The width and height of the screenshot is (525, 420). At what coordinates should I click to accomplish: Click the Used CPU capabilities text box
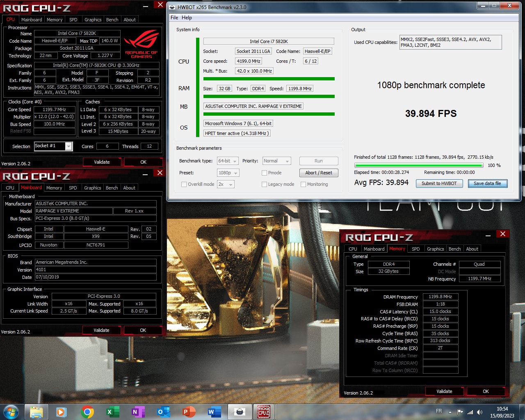pyautogui.click(x=450, y=42)
